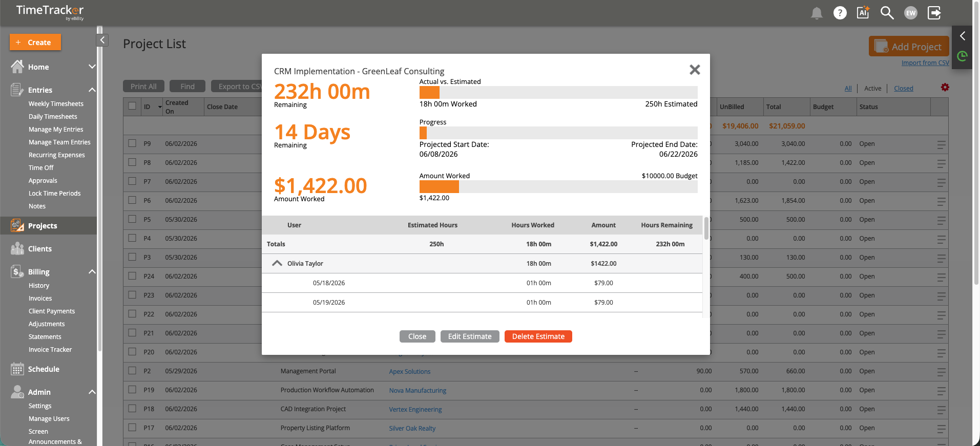Open the Import from CSV link
The width and height of the screenshot is (980, 446).
pos(925,62)
